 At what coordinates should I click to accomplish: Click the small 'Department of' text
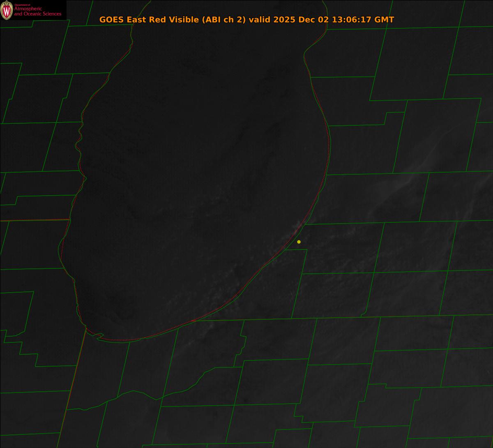click(x=22, y=5)
